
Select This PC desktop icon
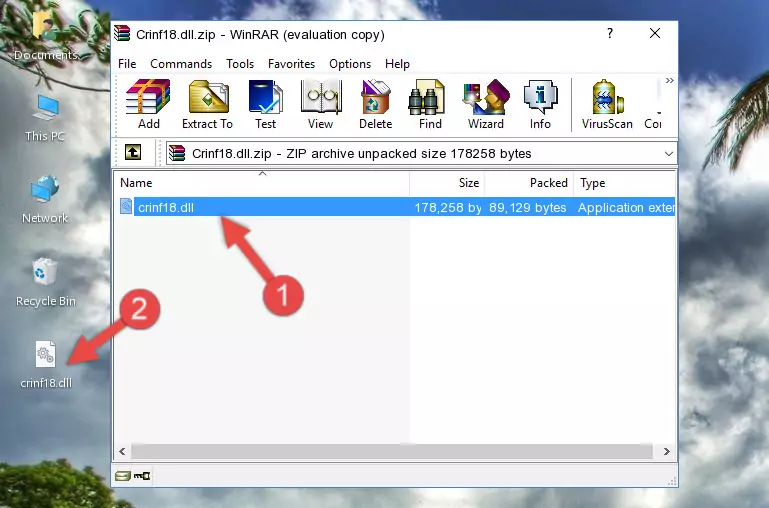click(x=45, y=118)
